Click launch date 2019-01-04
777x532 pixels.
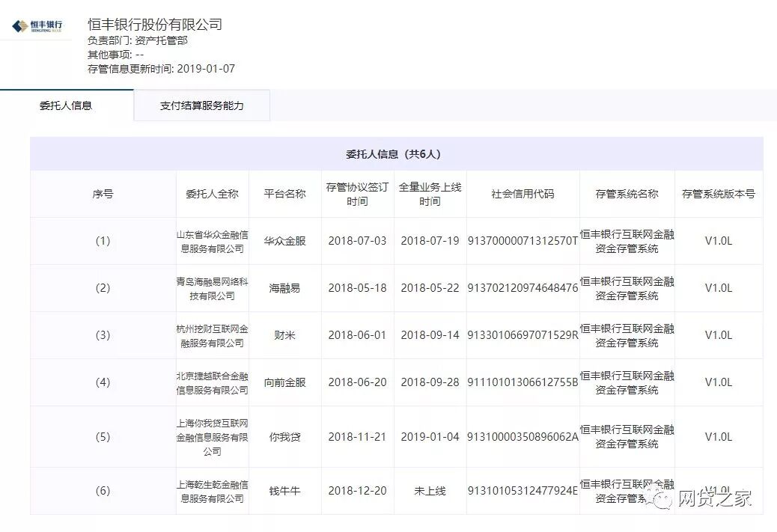click(430, 436)
